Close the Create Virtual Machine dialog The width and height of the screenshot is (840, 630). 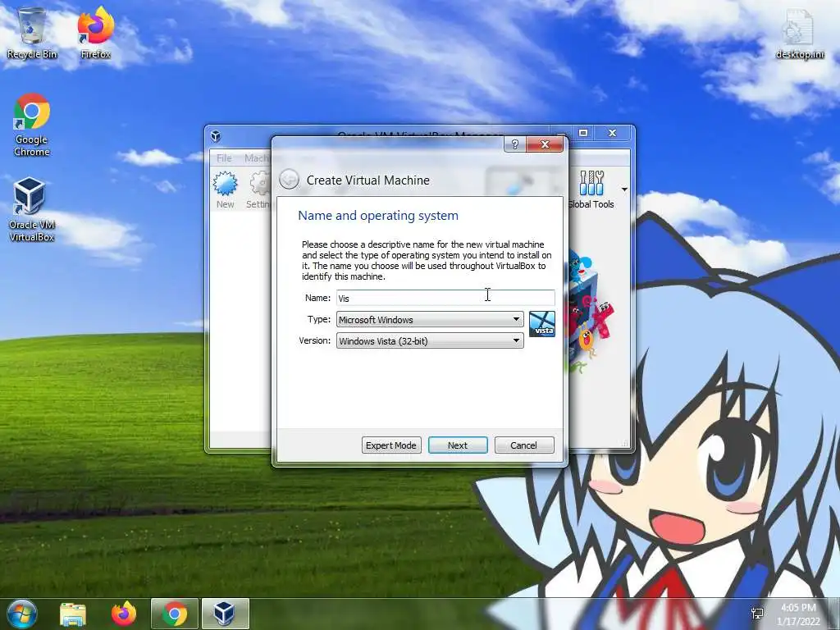tap(545, 144)
